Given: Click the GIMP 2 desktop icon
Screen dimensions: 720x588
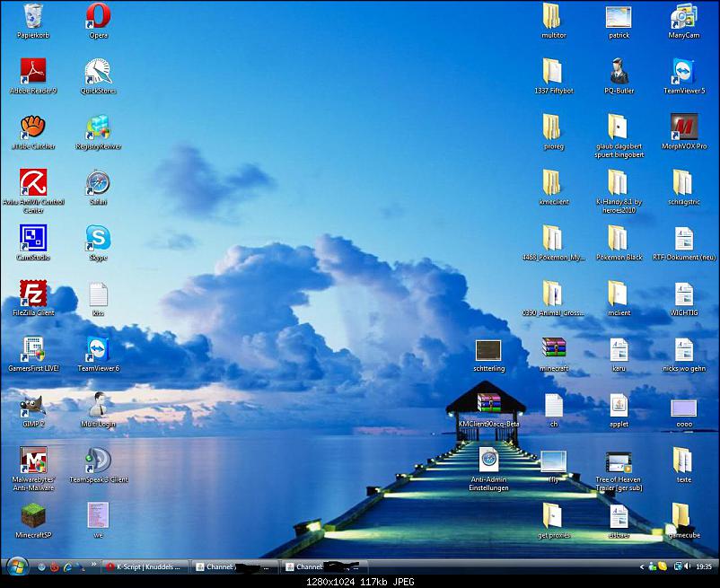Looking at the screenshot, I should coord(33,405).
